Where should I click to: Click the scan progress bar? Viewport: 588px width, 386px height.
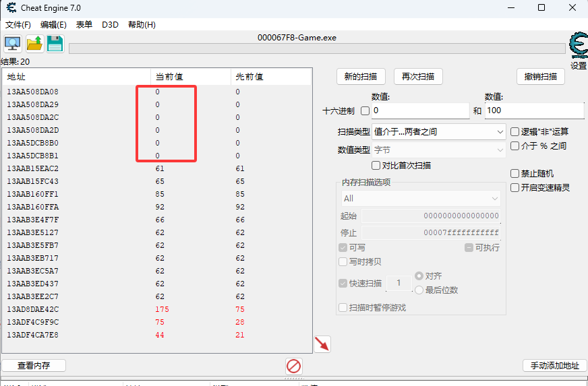[317, 49]
